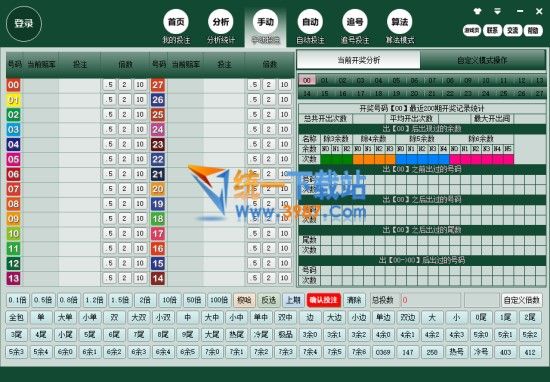This screenshot has width=550, height=382.
Task: Expand the 自定义倍数 custom multiplier option
Action: (x=522, y=300)
